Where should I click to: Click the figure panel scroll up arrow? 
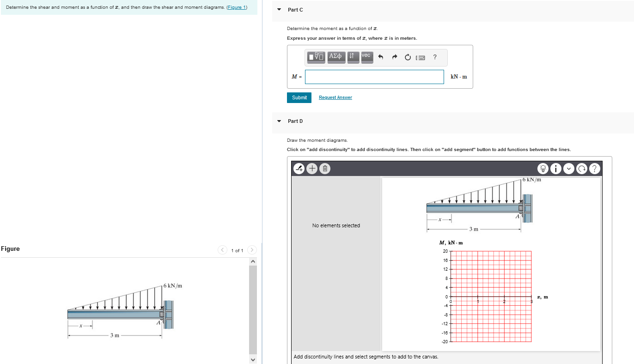point(253,262)
